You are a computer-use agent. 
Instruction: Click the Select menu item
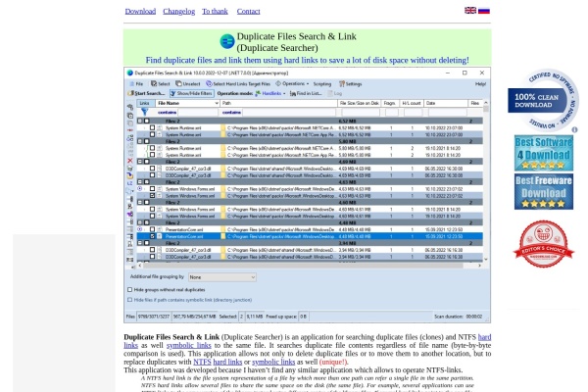pos(161,84)
